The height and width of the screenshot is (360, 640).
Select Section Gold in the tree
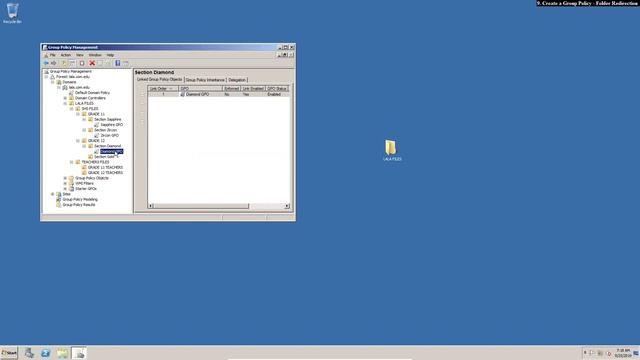click(x=104, y=157)
